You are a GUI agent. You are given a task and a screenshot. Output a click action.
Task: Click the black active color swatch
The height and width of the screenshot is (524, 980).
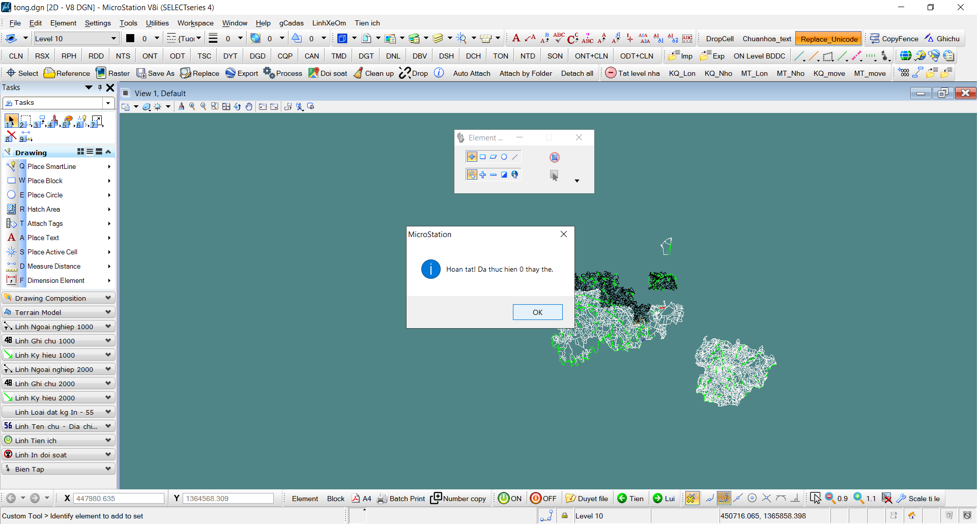click(130, 39)
